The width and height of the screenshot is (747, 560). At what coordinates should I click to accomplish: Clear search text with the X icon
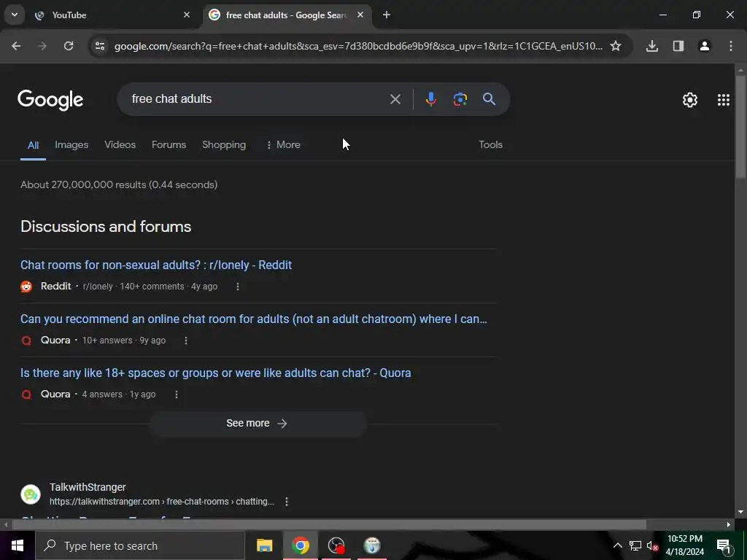coord(395,99)
